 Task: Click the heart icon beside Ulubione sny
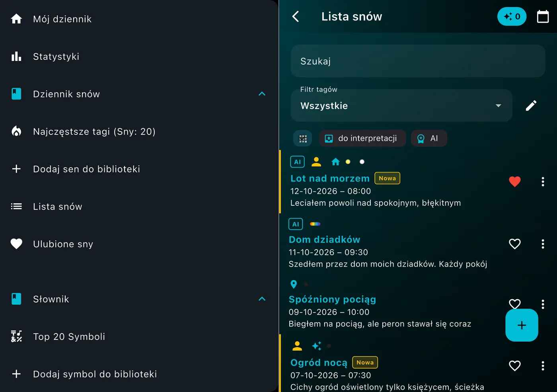[x=16, y=244]
